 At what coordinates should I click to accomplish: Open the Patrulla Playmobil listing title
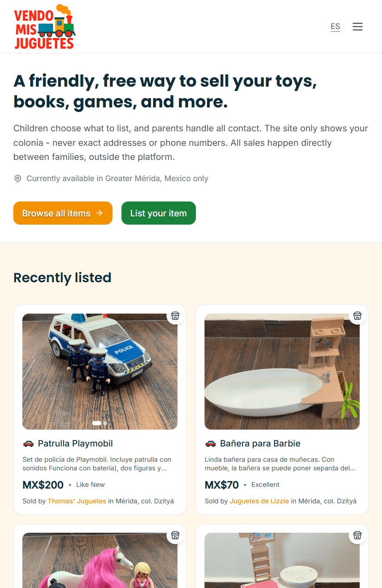tap(75, 443)
